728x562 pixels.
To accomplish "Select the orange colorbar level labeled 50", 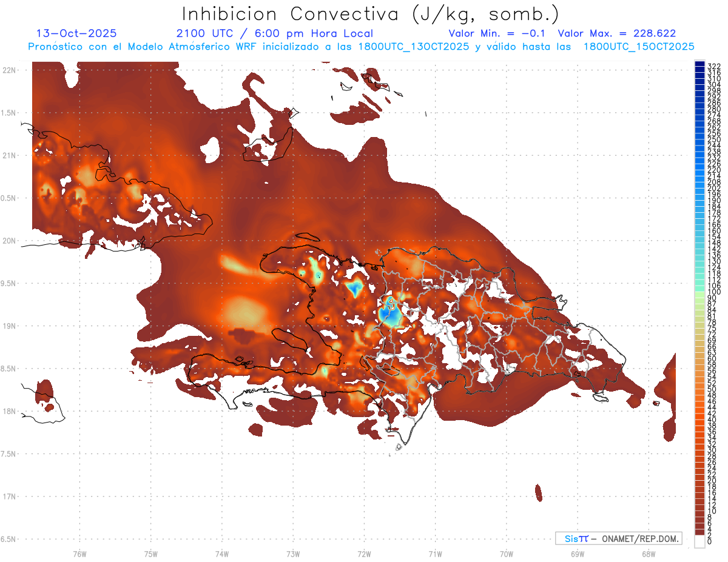I will (x=699, y=389).
